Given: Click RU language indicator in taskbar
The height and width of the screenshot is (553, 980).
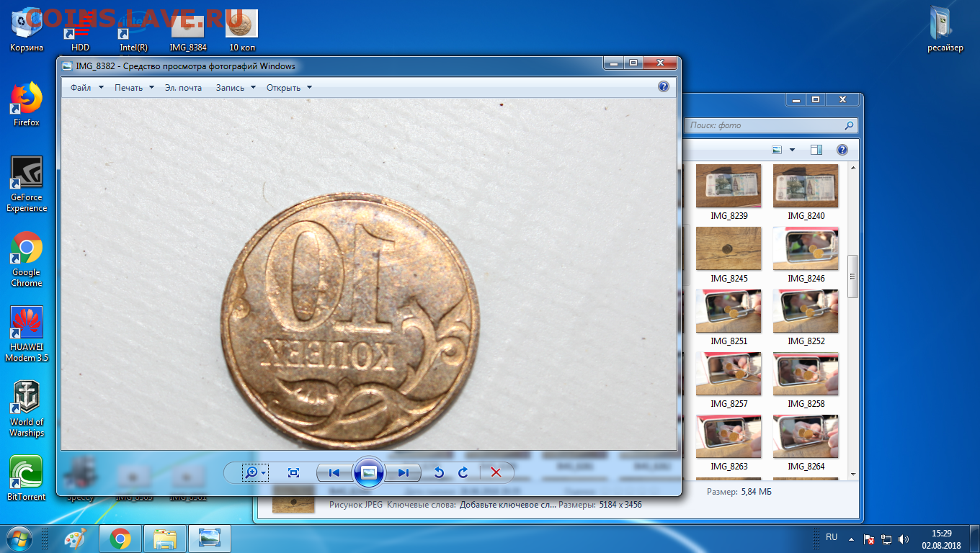Looking at the screenshot, I should [832, 537].
